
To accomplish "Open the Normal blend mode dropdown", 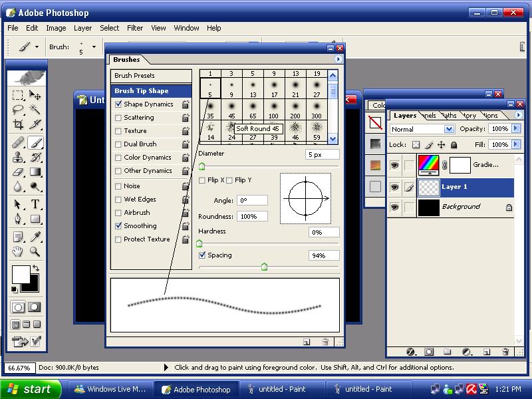I will [449, 129].
